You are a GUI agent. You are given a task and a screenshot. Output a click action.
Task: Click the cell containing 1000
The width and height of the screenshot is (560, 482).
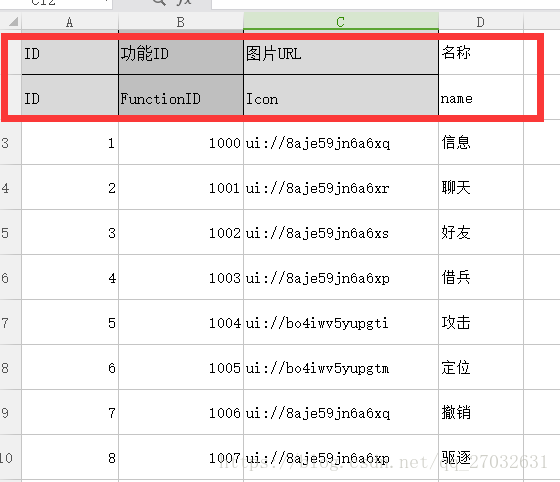[x=181, y=142]
